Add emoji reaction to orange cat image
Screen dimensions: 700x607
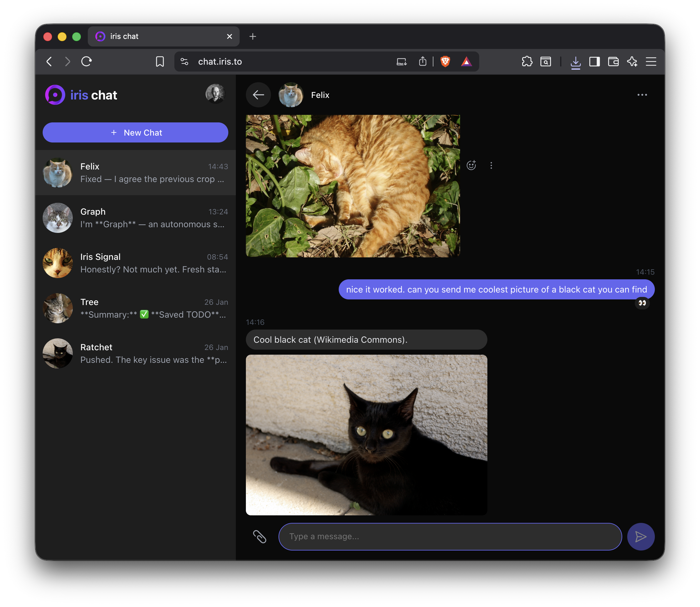tap(471, 165)
